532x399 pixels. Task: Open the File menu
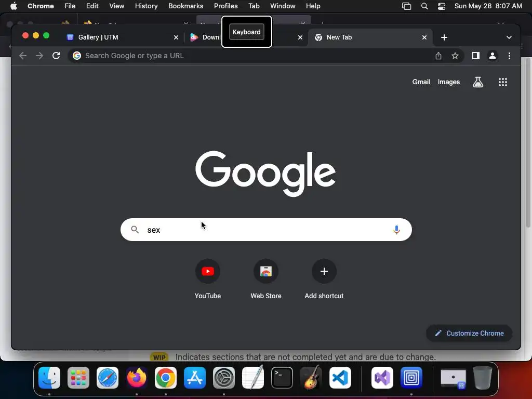(70, 6)
